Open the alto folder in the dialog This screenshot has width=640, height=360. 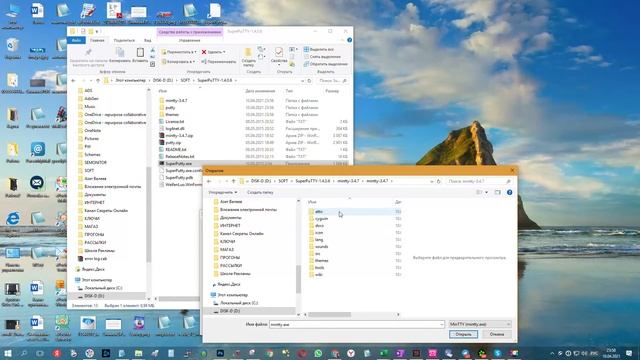coord(319,211)
